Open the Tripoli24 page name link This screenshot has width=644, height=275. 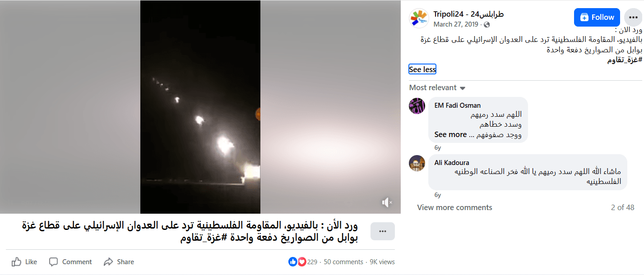click(468, 14)
